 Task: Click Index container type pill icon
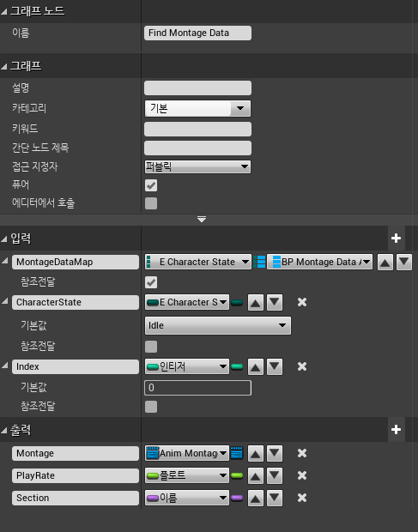(237, 366)
